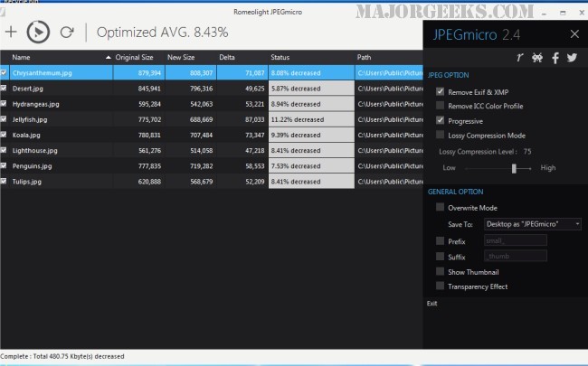Click the 9.39% decreased status cell
This screenshot has width=588, height=366.
pyautogui.click(x=311, y=135)
